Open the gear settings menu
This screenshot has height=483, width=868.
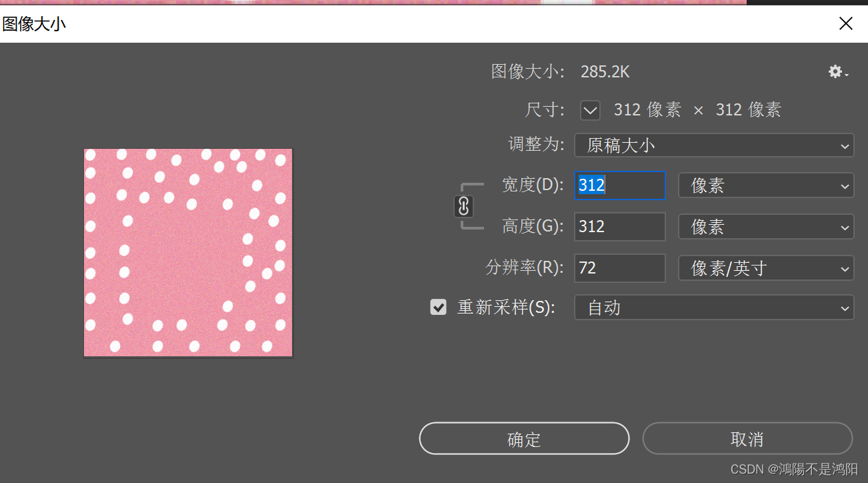point(835,71)
